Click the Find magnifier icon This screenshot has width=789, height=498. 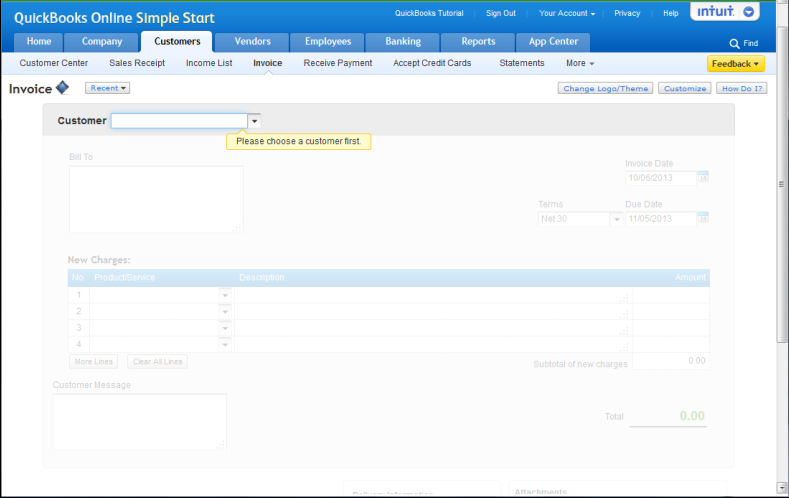734,44
